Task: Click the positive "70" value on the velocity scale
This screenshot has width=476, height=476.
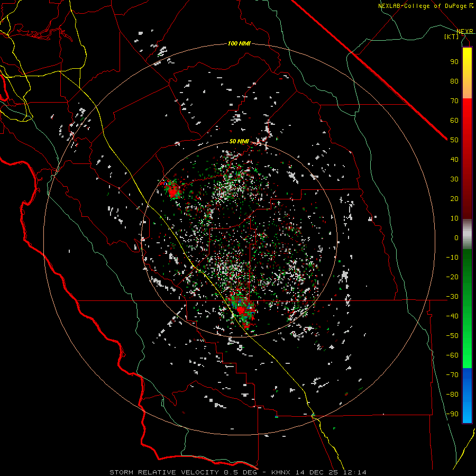Action: click(454, 101)
